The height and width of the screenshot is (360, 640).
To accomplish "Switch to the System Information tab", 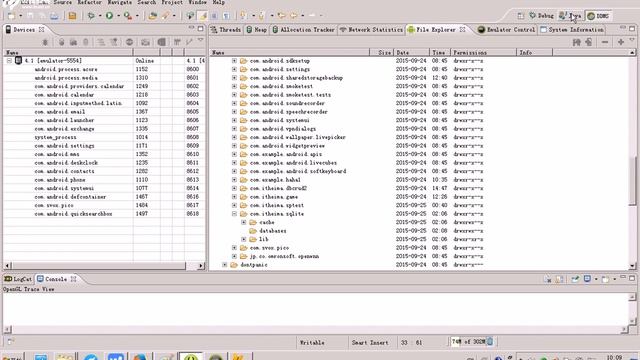I will (572, 30).
